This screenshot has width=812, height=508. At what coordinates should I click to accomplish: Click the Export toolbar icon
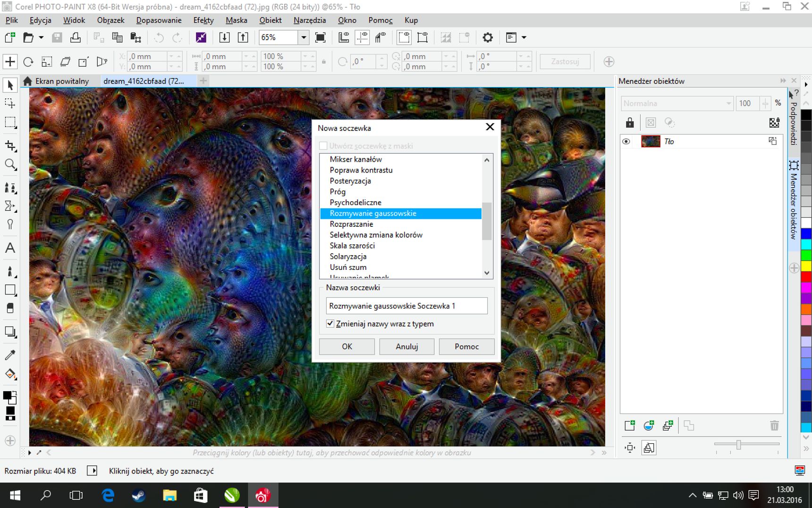pyautogui.click(x=243, y=37)
